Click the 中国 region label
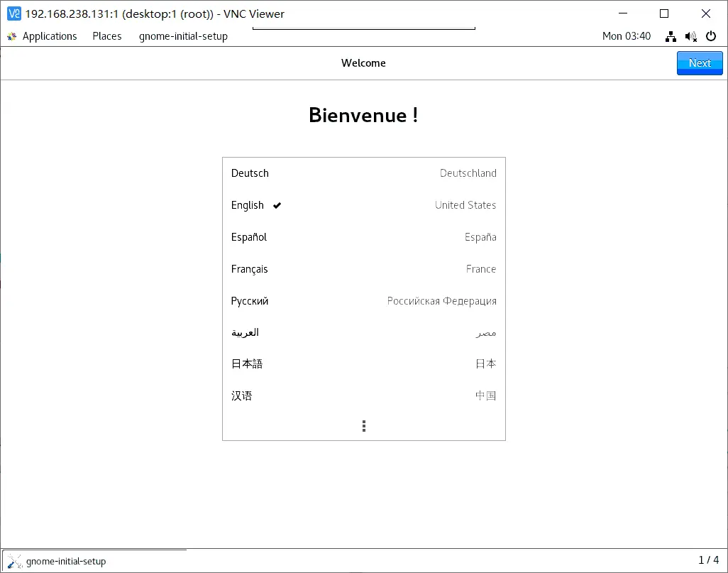 pos(485,395)
